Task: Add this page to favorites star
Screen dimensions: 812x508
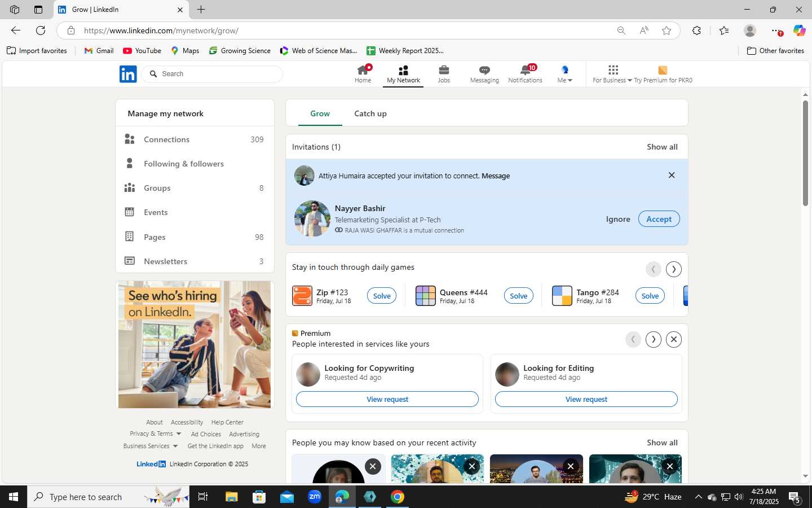Action: click(667, 30)
